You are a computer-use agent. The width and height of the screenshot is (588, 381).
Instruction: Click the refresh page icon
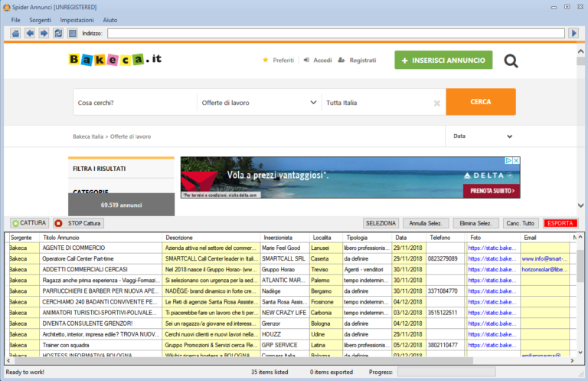[x=57, y=33]
